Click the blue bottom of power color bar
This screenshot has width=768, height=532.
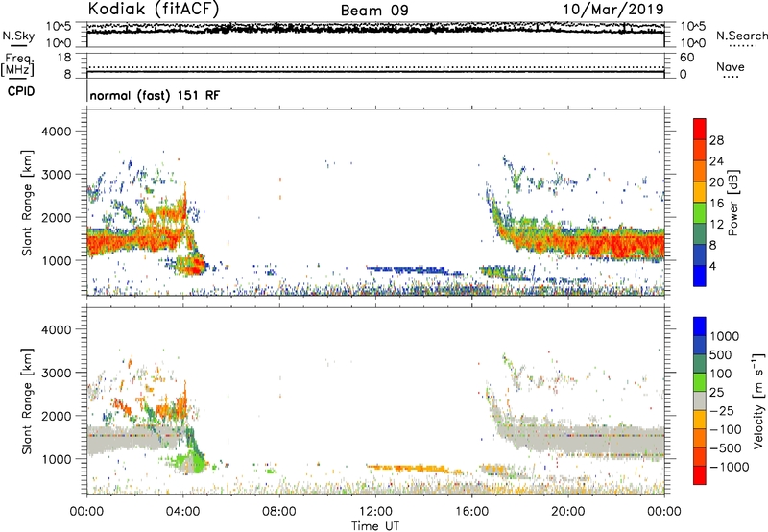[x=700, y=277]
